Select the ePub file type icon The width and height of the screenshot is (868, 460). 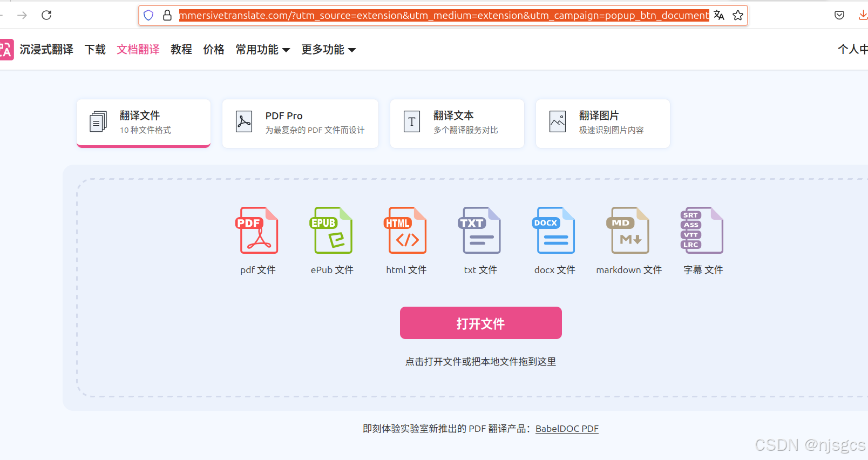[x=332, y=231]
